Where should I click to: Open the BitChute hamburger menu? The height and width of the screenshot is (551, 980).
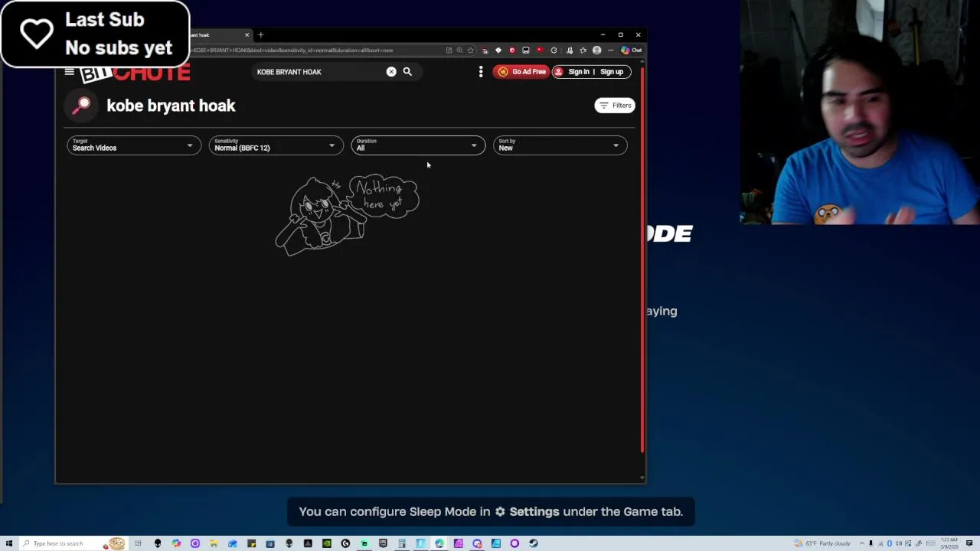[69, 72]
